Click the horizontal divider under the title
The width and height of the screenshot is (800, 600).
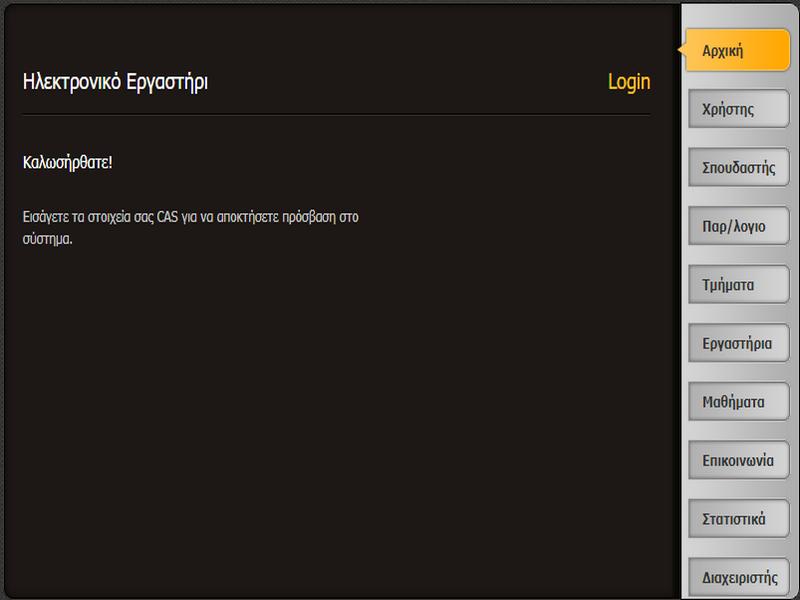[336, 115]
